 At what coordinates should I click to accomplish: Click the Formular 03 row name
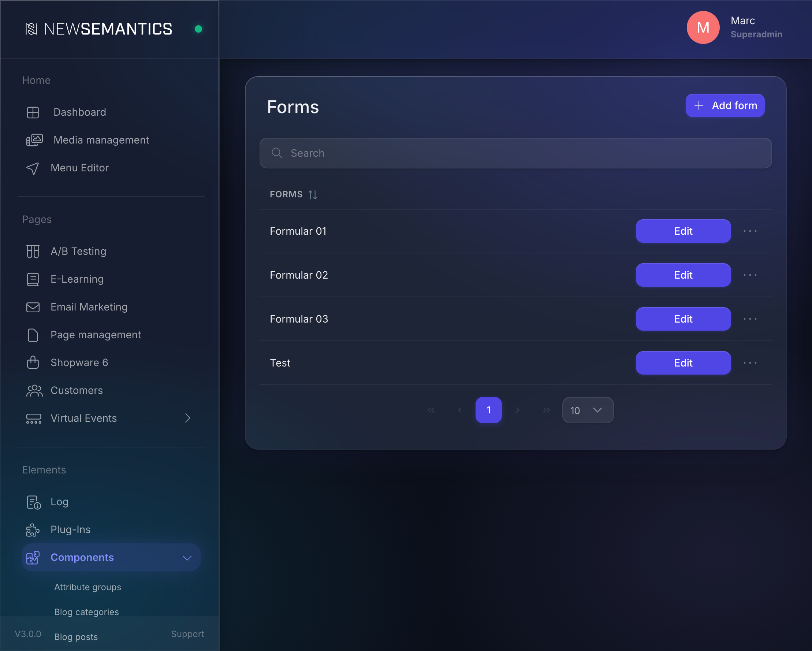(x=299, y=319)
